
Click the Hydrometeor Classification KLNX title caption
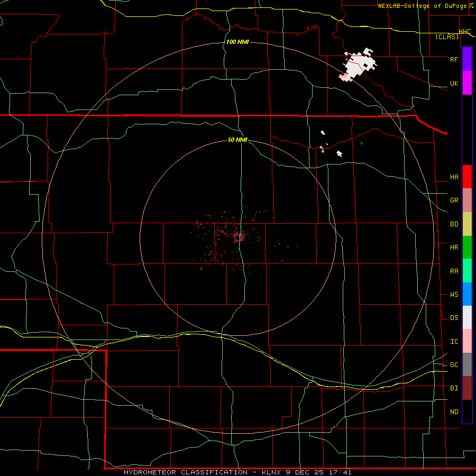coord(237,472)
